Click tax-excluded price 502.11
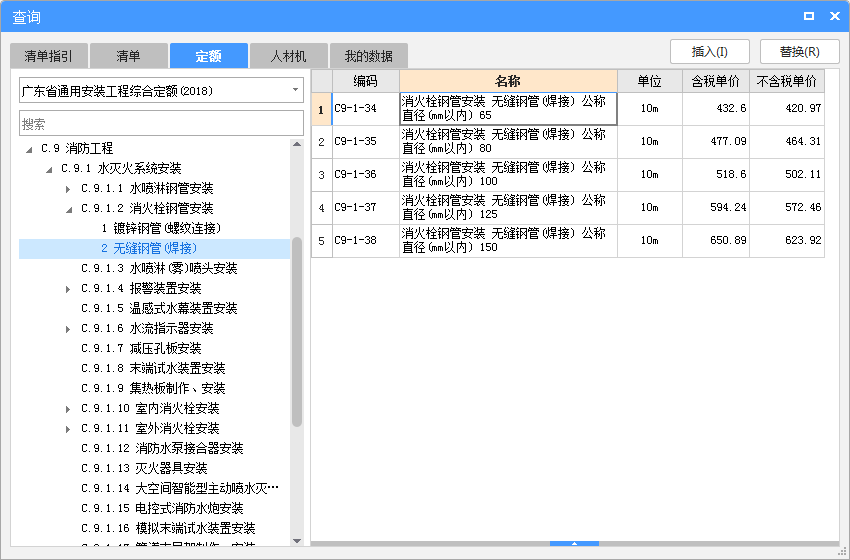This screenshot has height=560, width=850. [x=787, y=175]
